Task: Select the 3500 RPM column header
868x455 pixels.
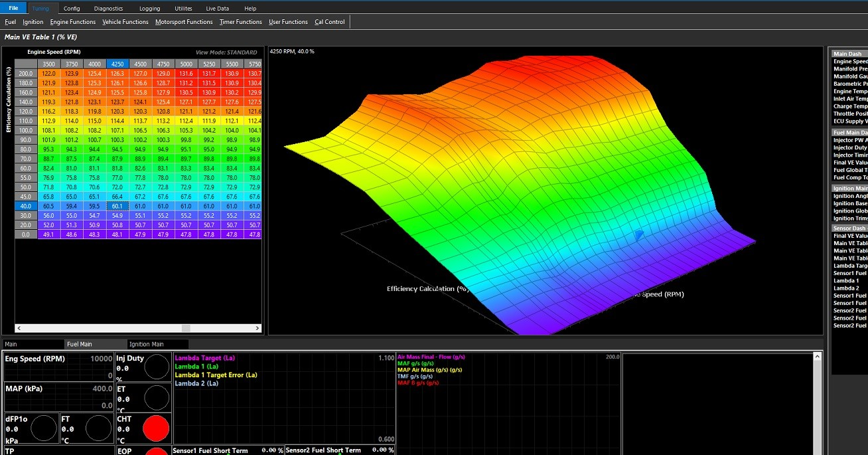Action: click(48, 64)
